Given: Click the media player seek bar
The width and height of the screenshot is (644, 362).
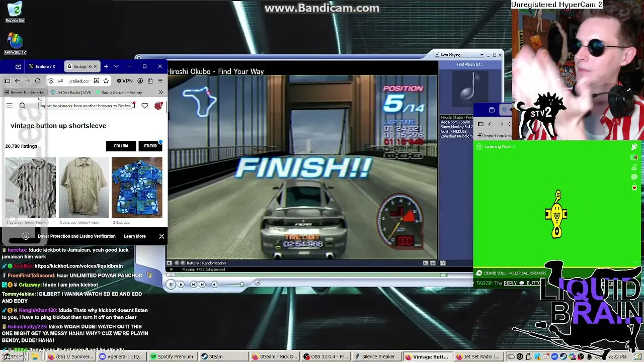Looking at the screenshot, I should coord(306,275).
